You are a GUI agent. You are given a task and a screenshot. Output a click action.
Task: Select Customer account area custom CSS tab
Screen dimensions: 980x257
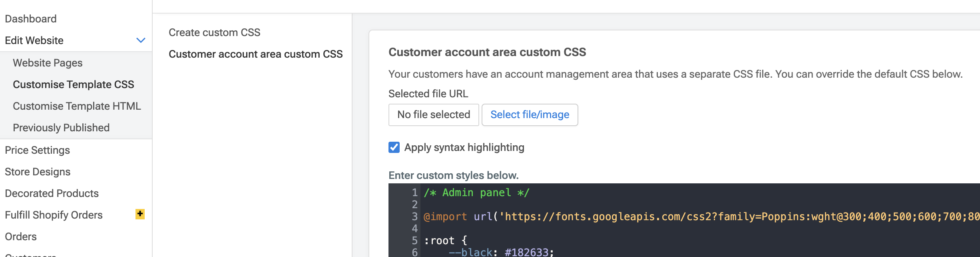255,54
